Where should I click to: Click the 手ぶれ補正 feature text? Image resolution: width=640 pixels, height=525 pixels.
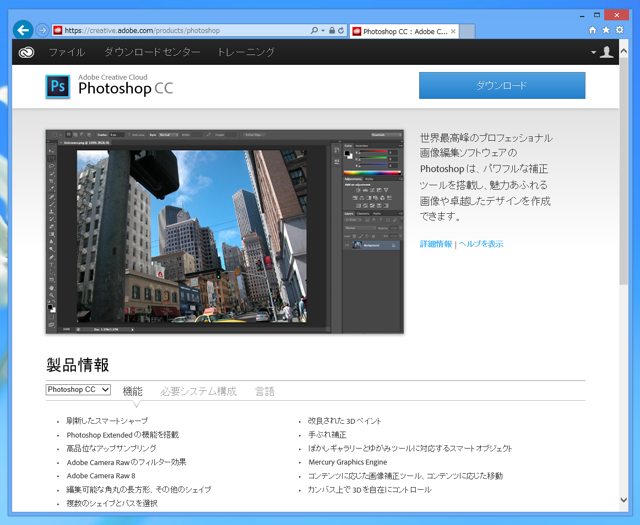[327, 435]
